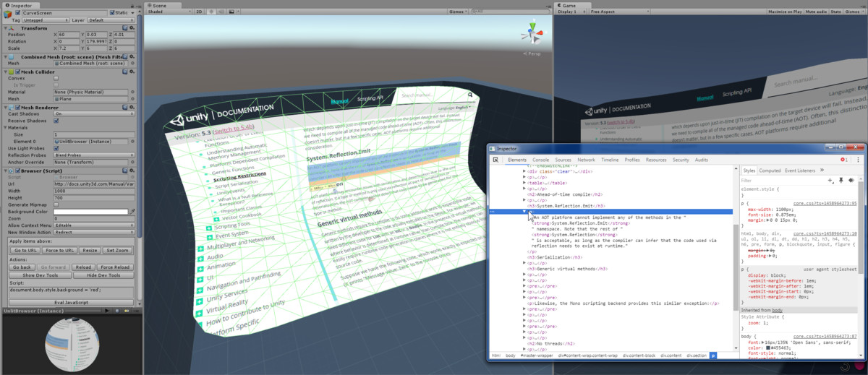Open the DevTools Timeline tab
The width and height of the screenshot is (868, 375).
(610, 160)
